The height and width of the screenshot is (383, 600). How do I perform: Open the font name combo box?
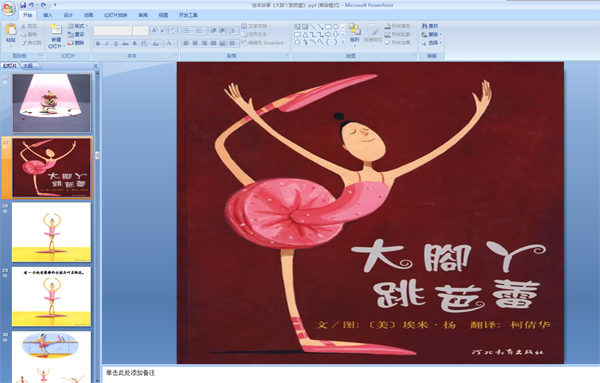pyautogui.click(x=113, y=31)
